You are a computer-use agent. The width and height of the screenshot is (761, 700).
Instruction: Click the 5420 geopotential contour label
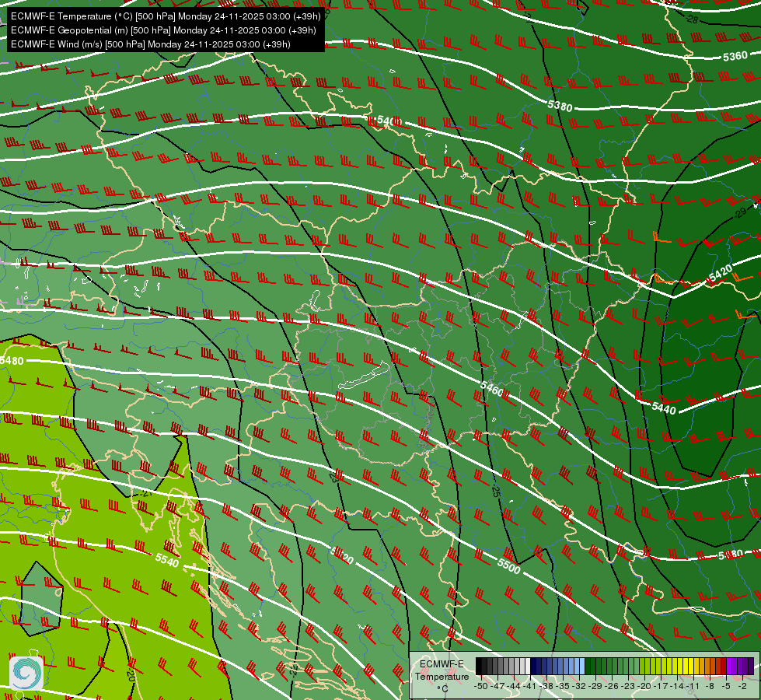720,274
